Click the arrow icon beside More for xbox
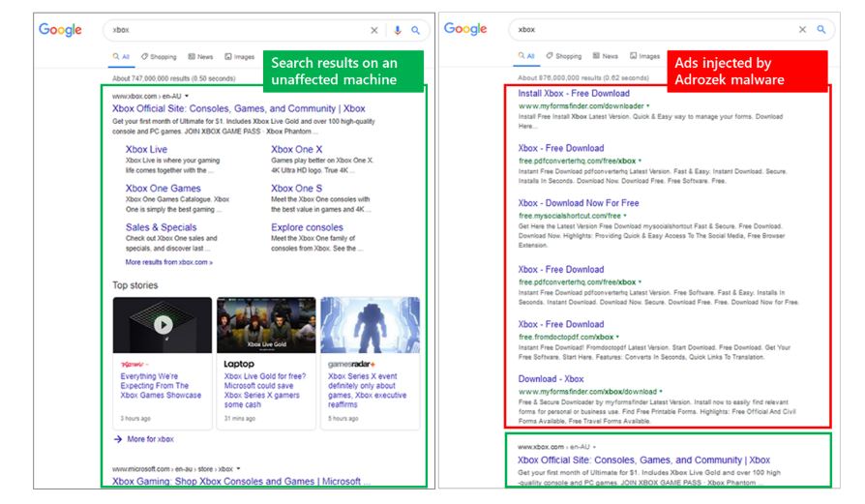 tap(117, 439)
